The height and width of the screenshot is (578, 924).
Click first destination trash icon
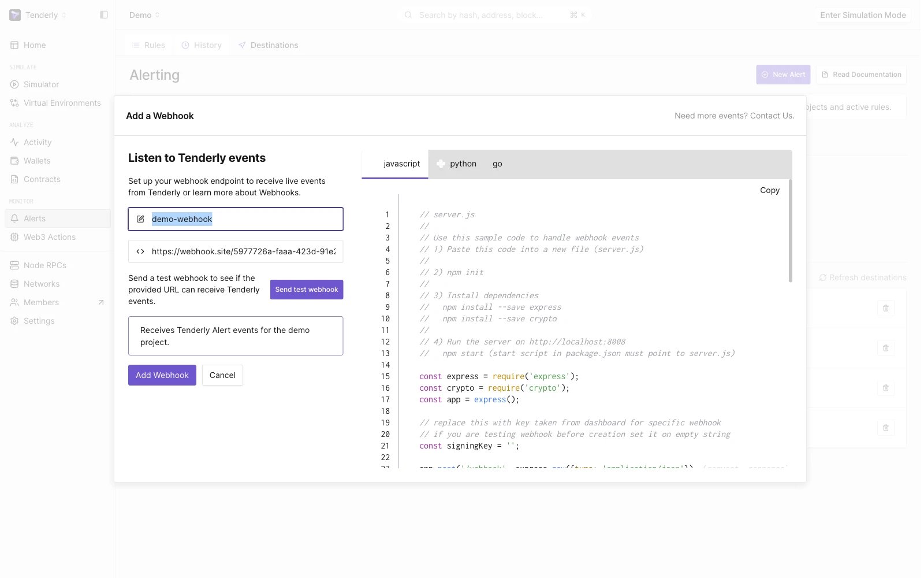[885, 308]
